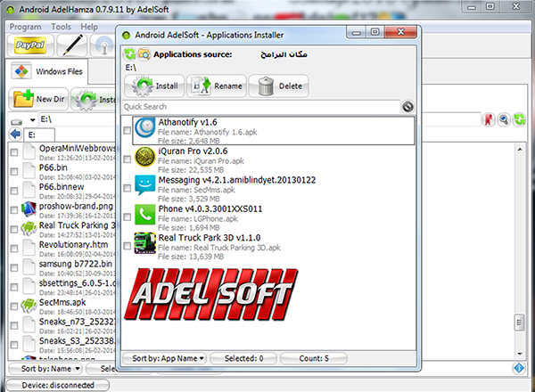
Task: Click the PayPal donate icon
Action: 30,45
